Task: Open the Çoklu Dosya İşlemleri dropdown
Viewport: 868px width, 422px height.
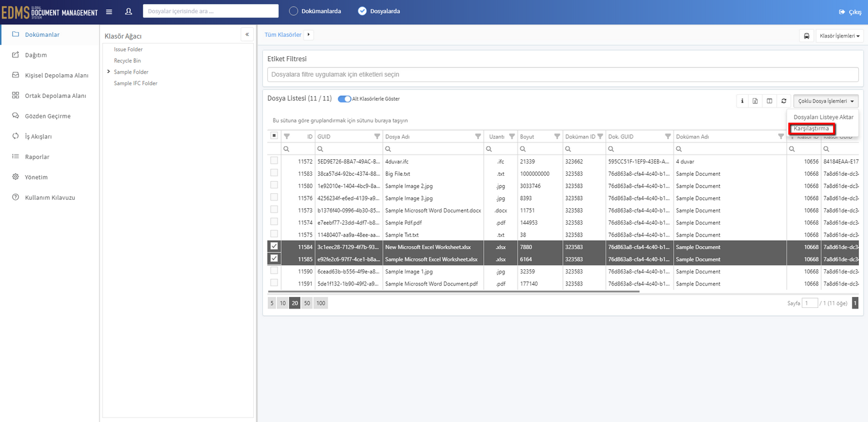Action: click(x=826, y=101)
